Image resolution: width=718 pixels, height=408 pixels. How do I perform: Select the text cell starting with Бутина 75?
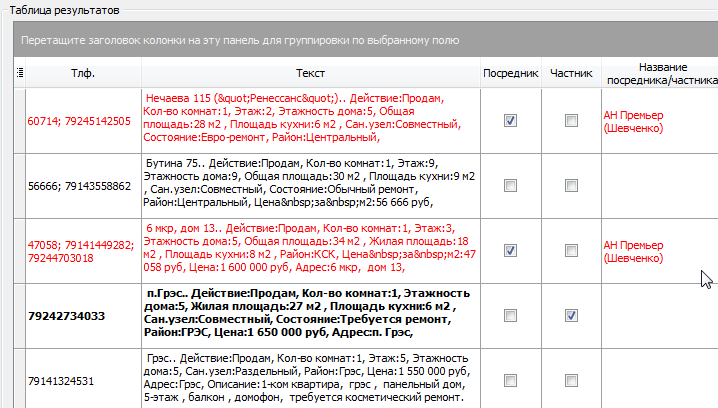point(310,186)
